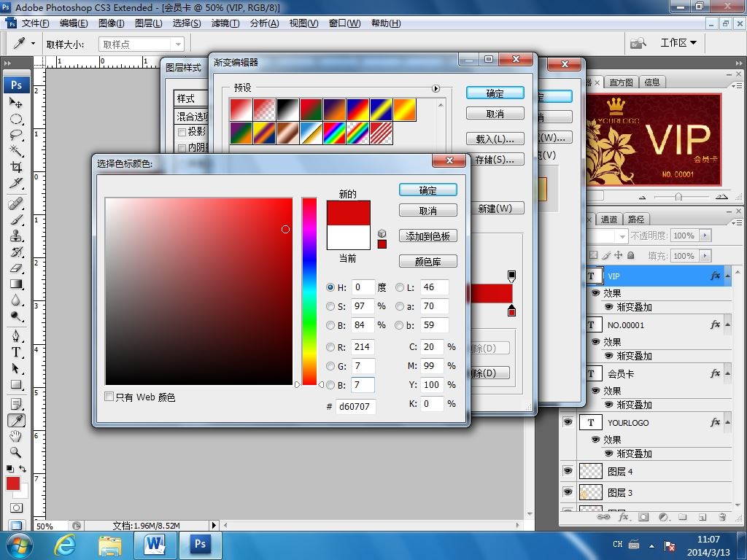Pick the Spectrum rainbow gradient preset
This screenshot has width=747, height=560.
tap(334, 133)
